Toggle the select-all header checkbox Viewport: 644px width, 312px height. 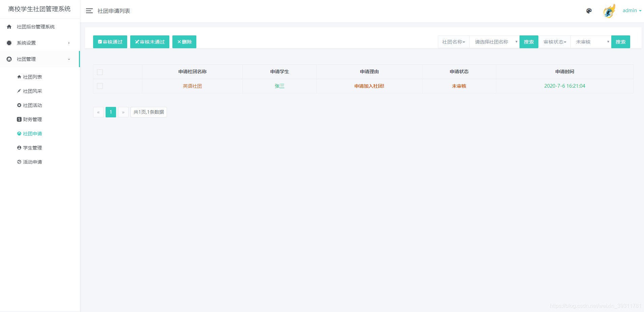(100, 72)
